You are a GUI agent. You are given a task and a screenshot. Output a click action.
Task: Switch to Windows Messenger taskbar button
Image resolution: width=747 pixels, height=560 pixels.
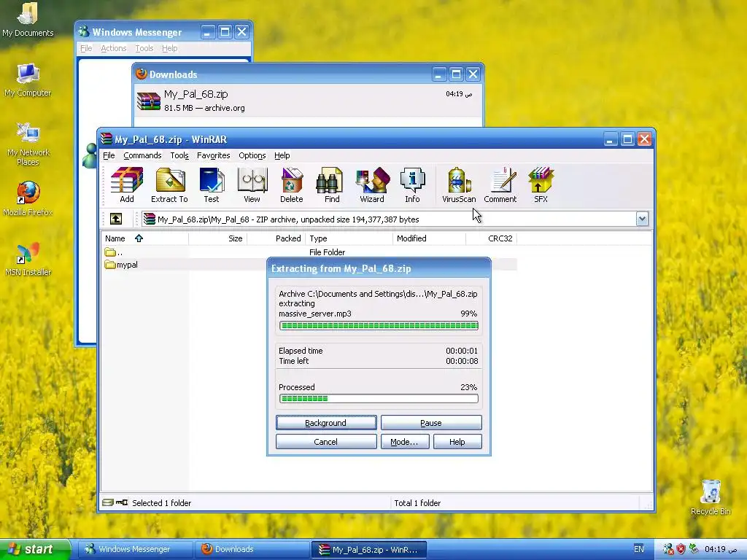coord(135,549)
